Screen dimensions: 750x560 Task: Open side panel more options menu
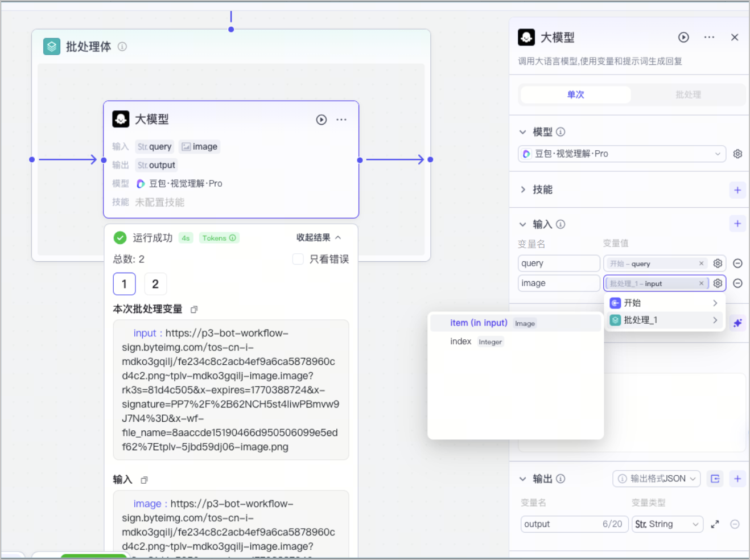tap(709, 38)
